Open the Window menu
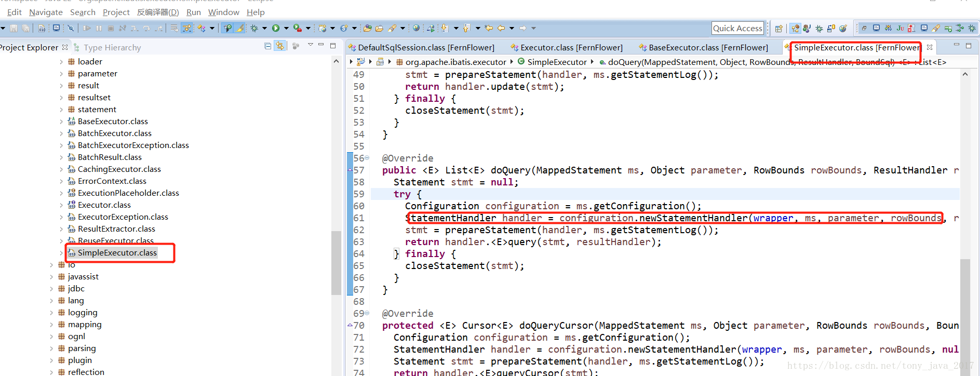The width and height of the screenshot is (980, 376). (224, 12)
